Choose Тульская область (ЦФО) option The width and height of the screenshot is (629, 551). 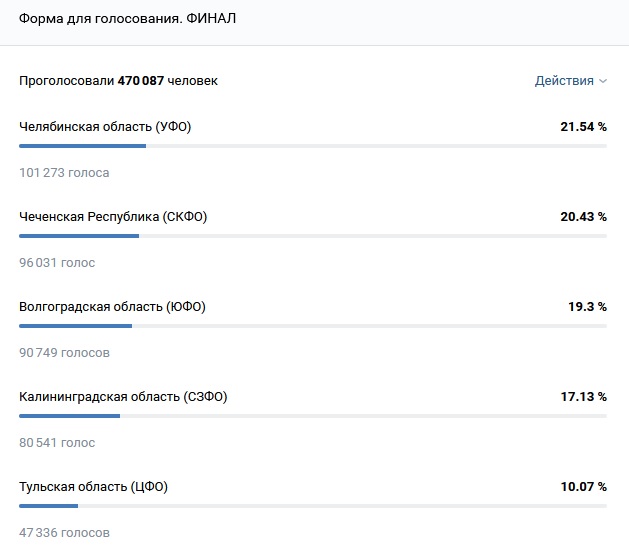click(x=93, y=487)
